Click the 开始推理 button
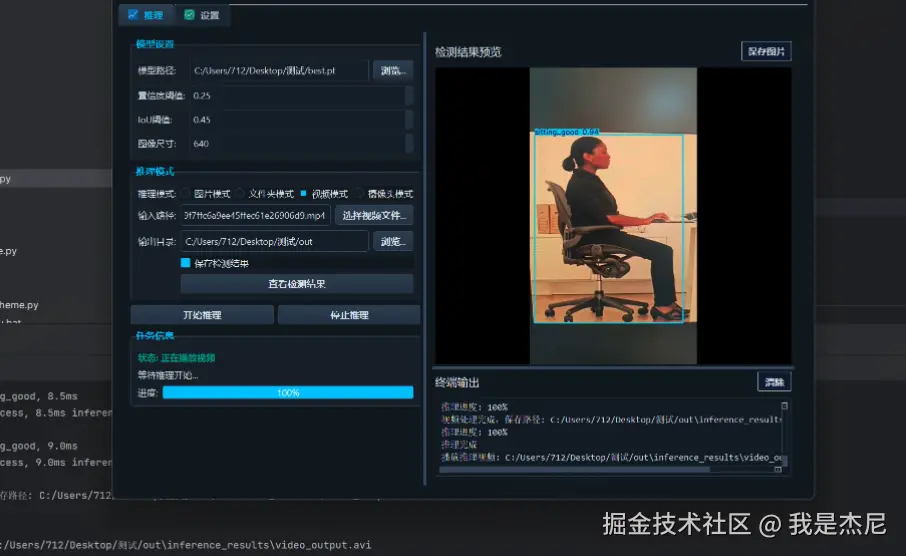The image size is (906, 556). 202,315
